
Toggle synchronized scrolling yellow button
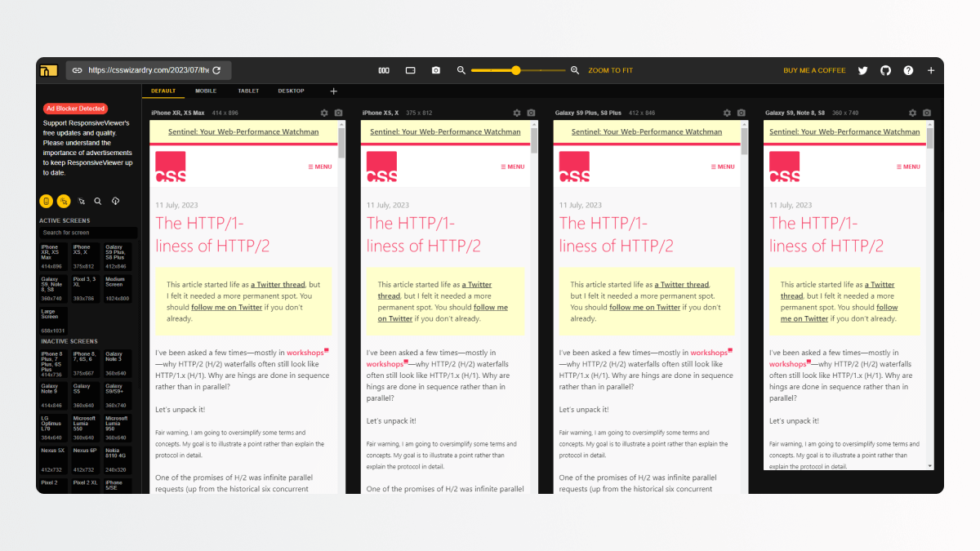pyautogui.click(x=64, y=200)
